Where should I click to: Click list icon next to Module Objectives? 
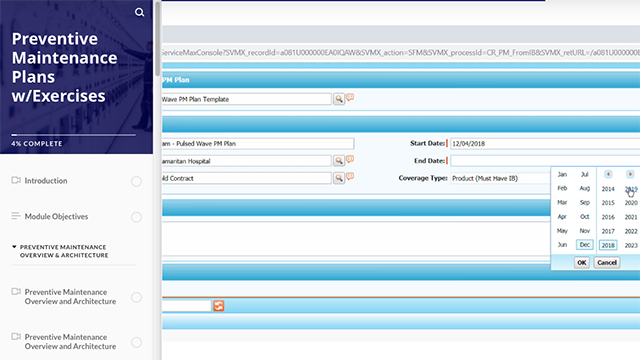tap(16, 216)
